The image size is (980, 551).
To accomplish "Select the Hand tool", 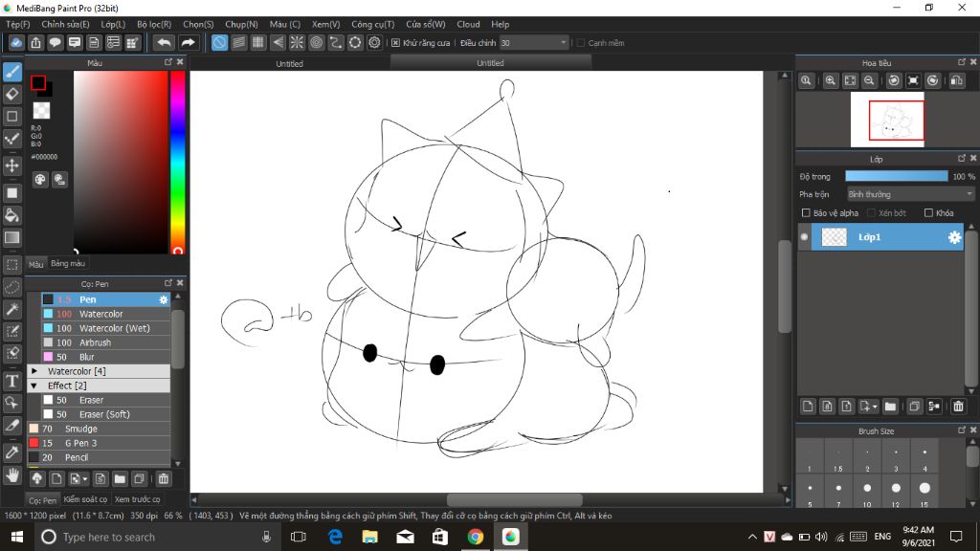I will [11, 475].
